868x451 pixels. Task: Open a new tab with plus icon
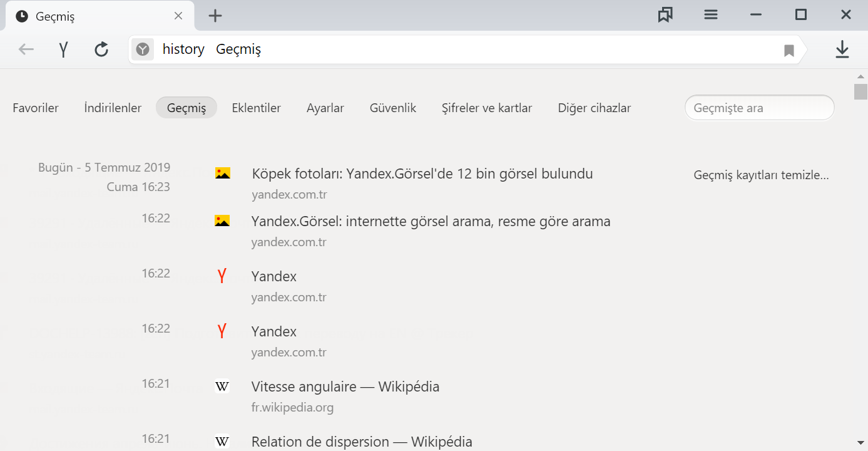click(215, 16)
